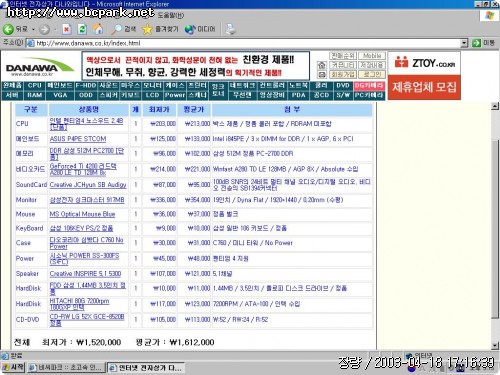The height and width of the screenshot is (375, 500).
Task: Open the FDD 1.44MB product link
Action: pyautogui.click(x=88, y=289)
